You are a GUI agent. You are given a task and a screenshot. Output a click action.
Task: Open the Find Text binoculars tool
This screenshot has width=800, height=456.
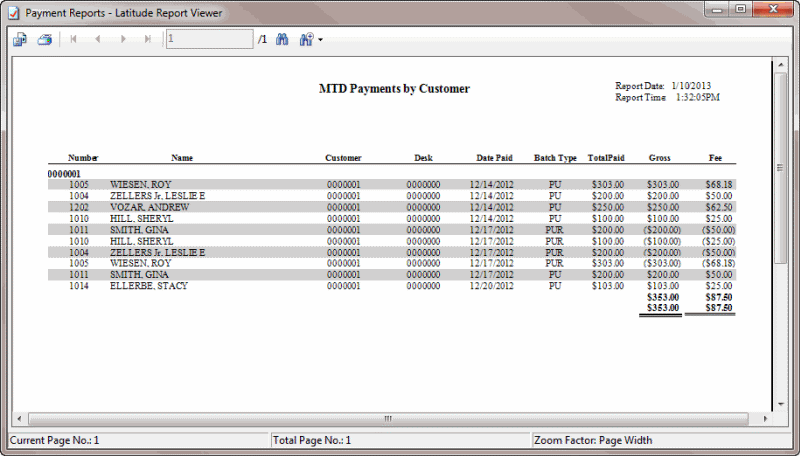[x=282, y=40]
